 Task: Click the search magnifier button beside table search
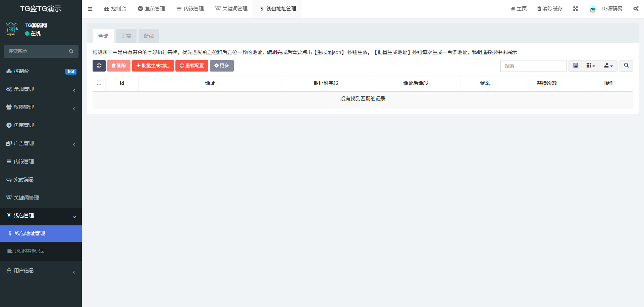626,66
